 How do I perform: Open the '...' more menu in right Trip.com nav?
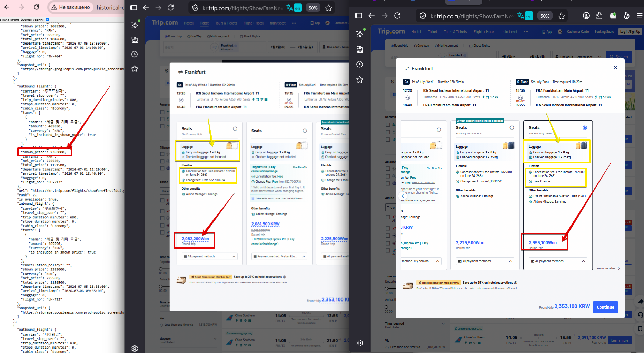pos(526,32)
